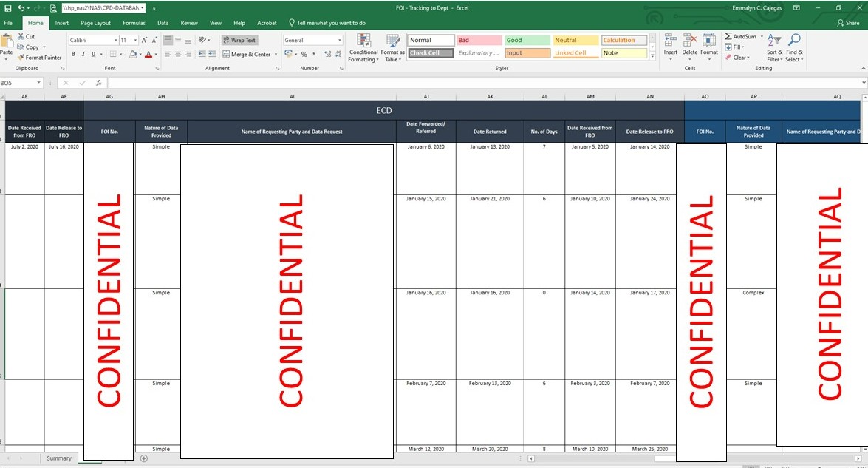Click the Orientation text-angle icon

[202, 40]
